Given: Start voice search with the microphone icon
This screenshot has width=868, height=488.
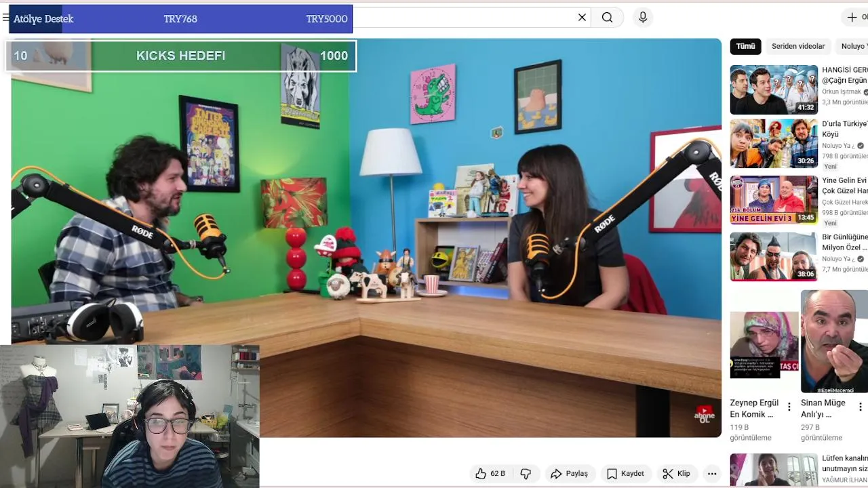Looking at the screenshot, I should (643, 18).
